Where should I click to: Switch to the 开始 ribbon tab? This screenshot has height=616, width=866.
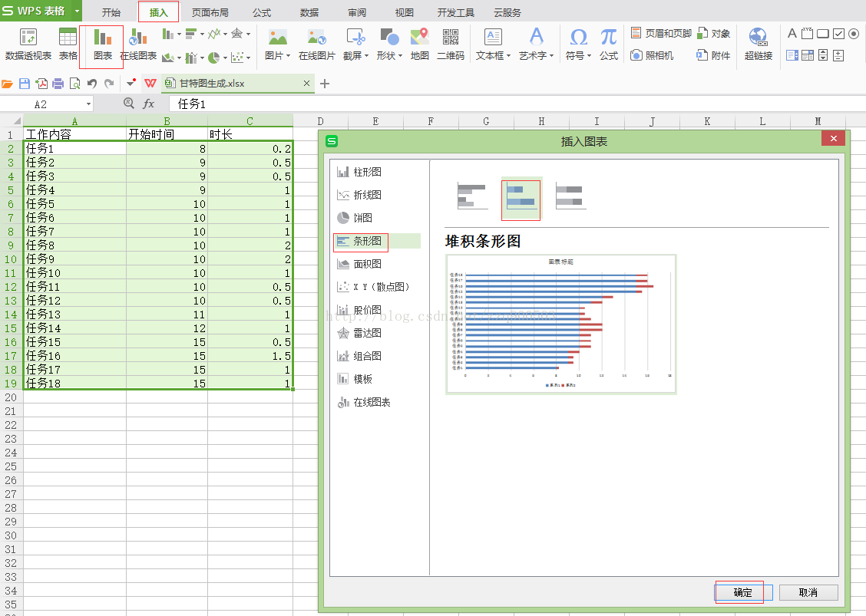(111, 12)
